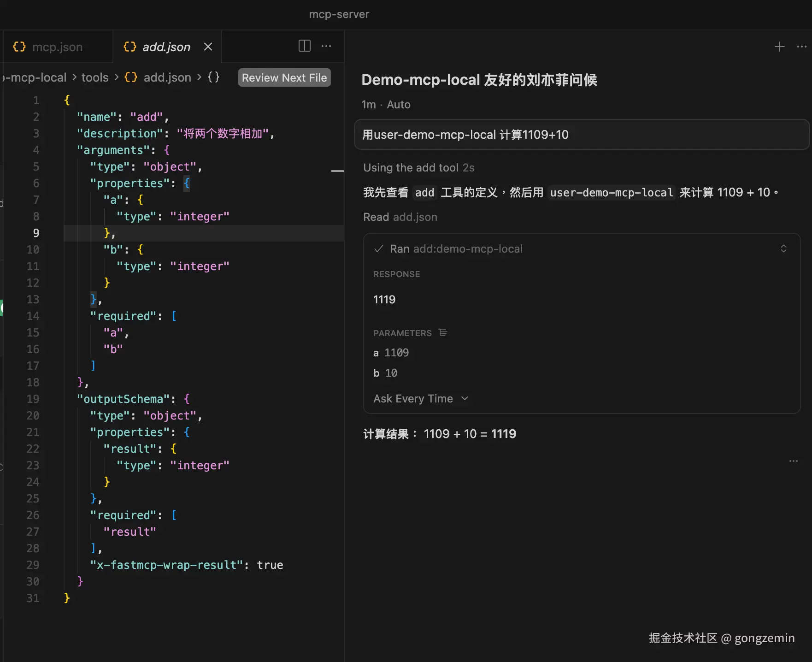Open the Ask Every Time dropdown
This screenshot has height=662, width=812.
click(x=421, y=399)
